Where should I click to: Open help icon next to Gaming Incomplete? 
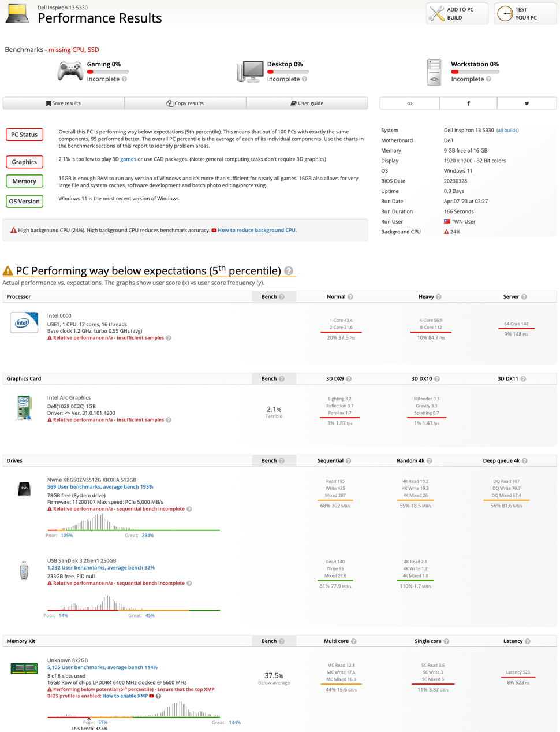[x=124, y=79]
